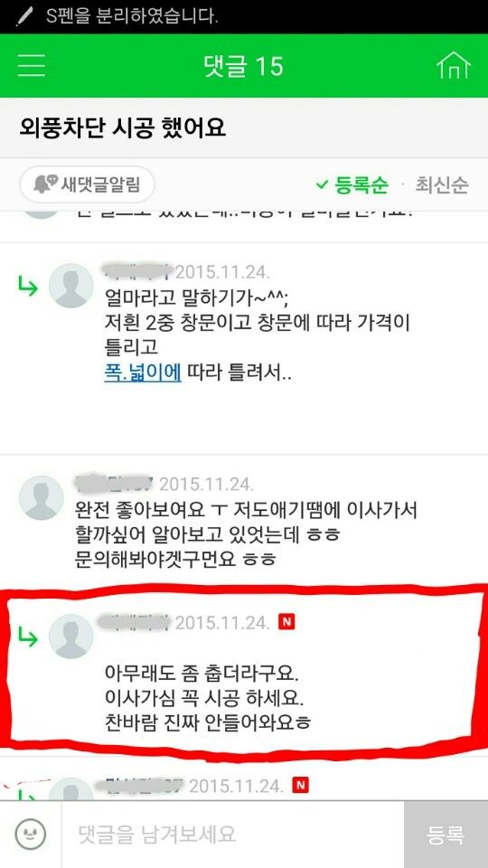
Task: Open post title 외풍차단 시공 했어요
Action: (x=122, y=127)
